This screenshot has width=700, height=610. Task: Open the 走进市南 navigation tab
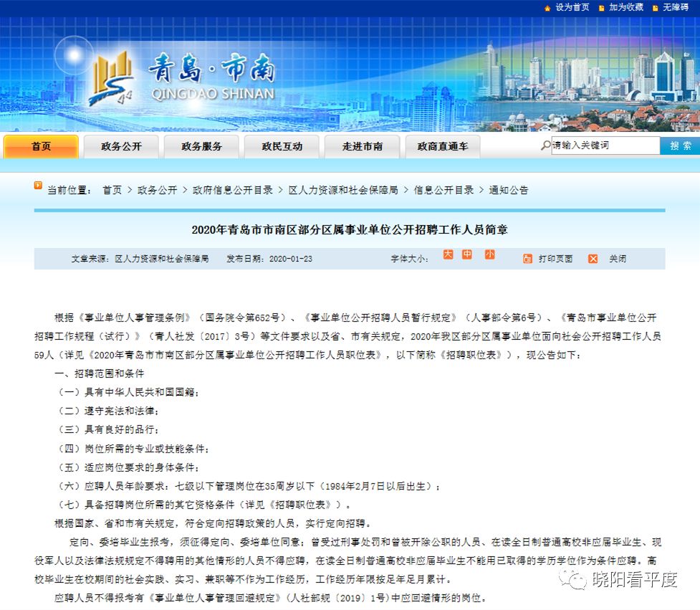(362, 146)
